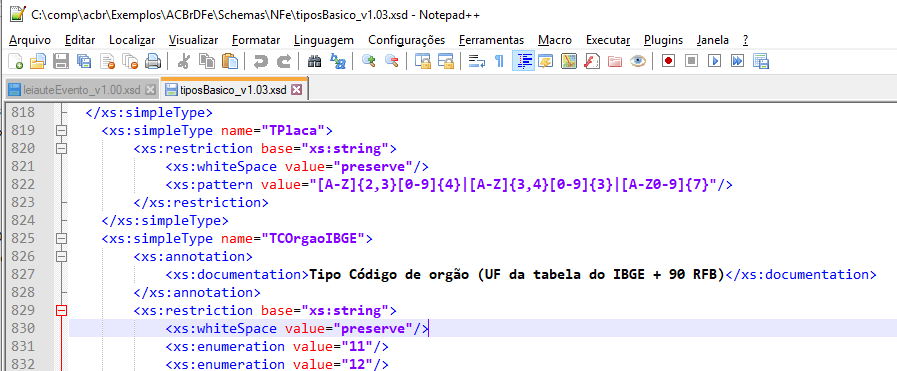Close the leiauteEvento_v1.00.xsd tab

coord(150,90)
